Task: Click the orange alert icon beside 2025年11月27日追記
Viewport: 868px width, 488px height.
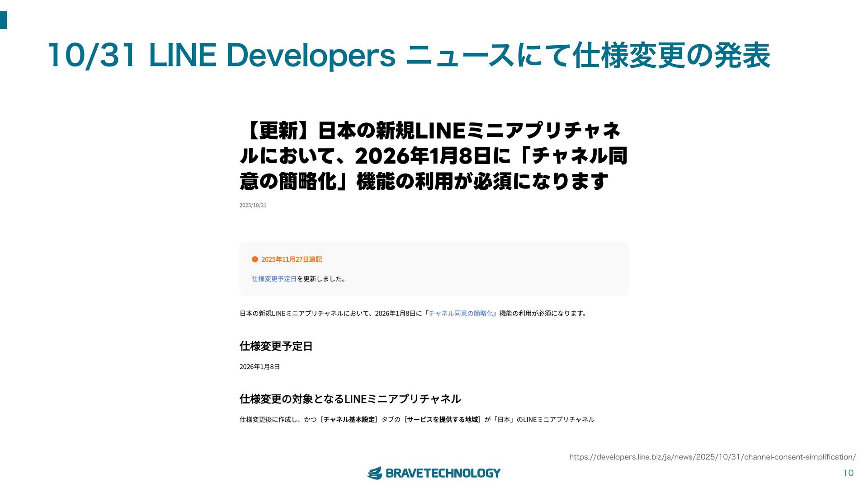Action: point(255,259)
